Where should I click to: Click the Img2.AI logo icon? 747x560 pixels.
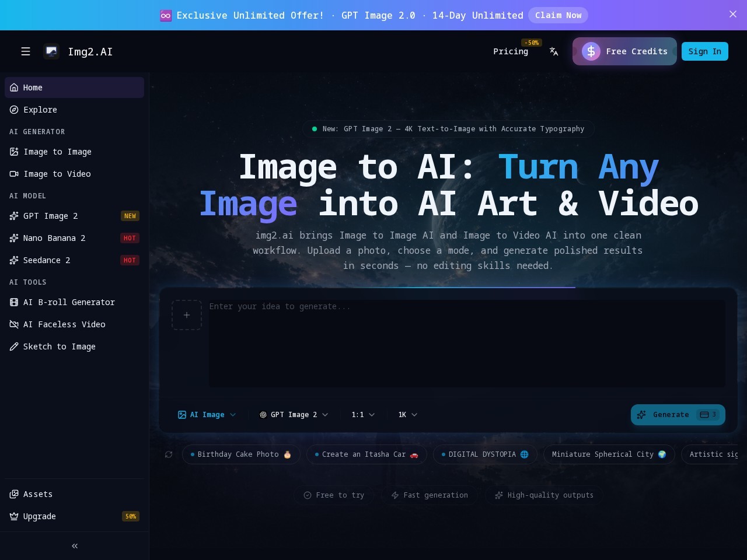[51, 51]
